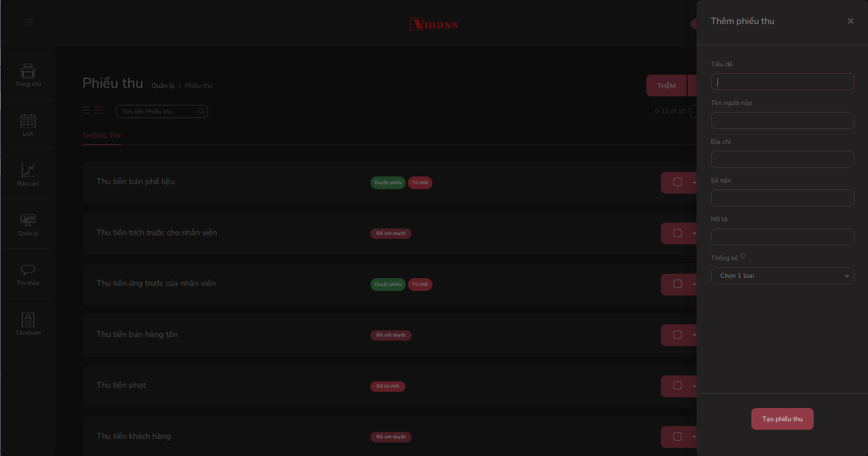Open the Lịch calendar icon
This screenshot has height=456, width=868.
click(28, 124)
